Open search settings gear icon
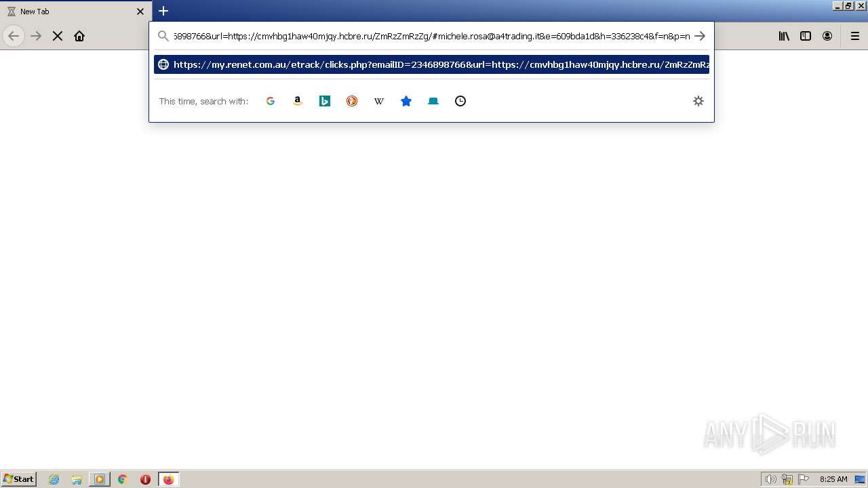868x488 pixels. tap(698, 101)
